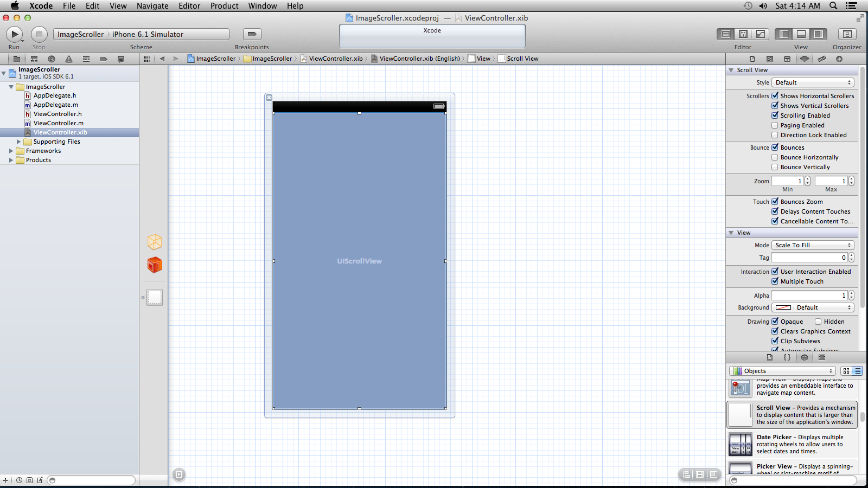Open the scheme selector ImageScroller
Image resolution: width=868 pixels, height=488 pixels.
click(x=80, y=34)
